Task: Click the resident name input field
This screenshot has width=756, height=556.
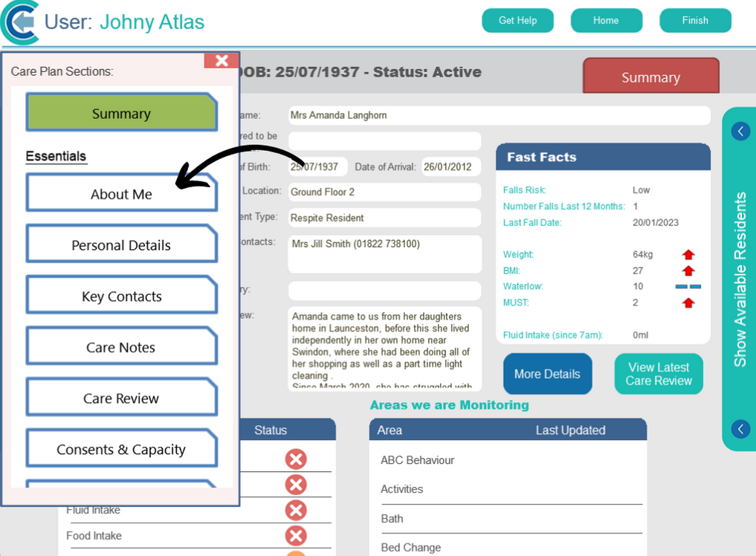Action: pyautogui.click(x=498, y=116)
